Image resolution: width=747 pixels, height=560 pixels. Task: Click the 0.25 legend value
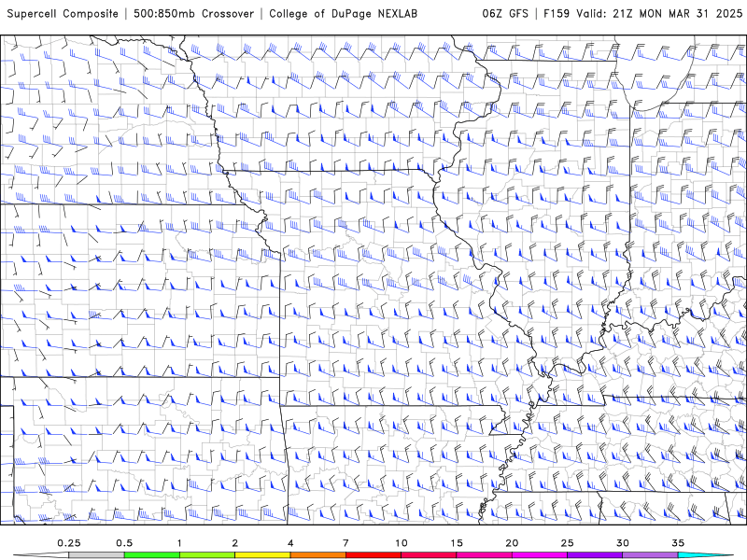[x=69, y=543]
